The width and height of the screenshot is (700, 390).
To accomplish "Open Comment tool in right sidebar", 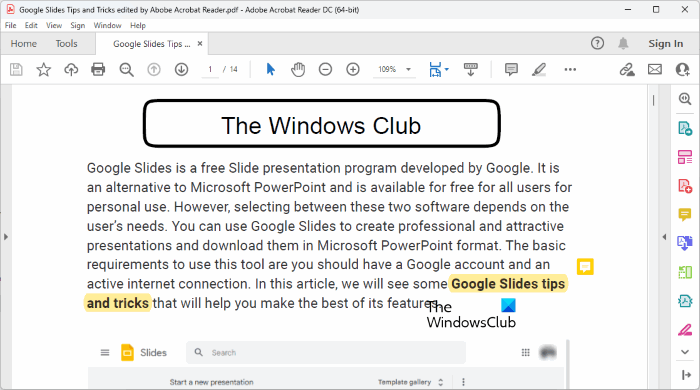I will pos(685,215).
